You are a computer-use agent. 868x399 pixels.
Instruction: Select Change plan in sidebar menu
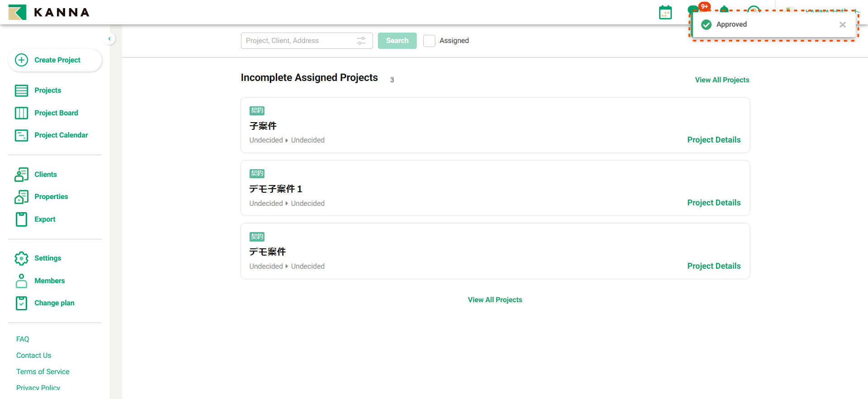pyautogui.click(x=54, y=303)
